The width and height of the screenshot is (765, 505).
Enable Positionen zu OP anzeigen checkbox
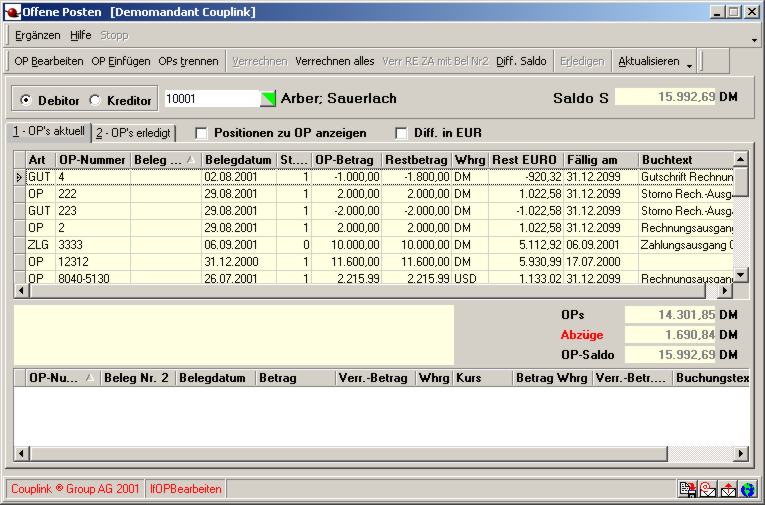tap(201, 133)
